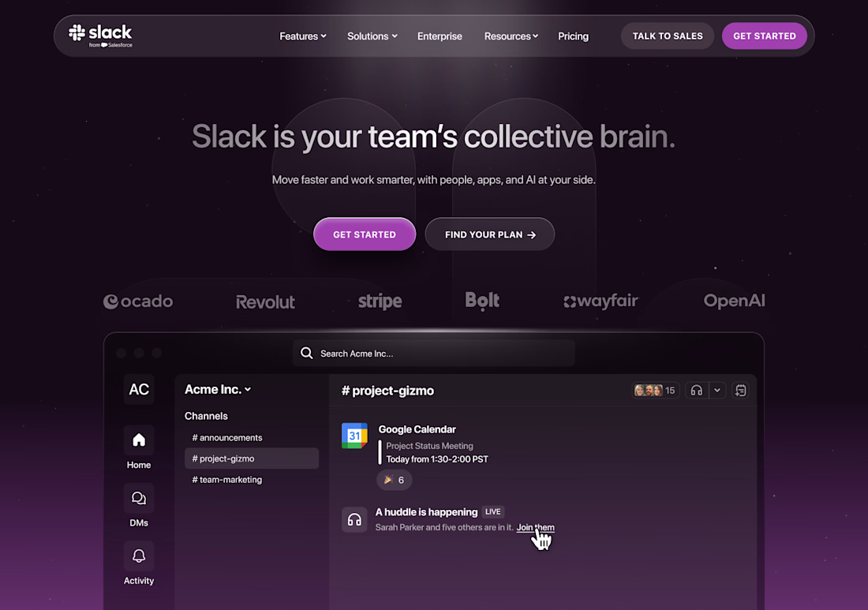View the 15 channel members avatars
Image resolution: width=868 pixels, height=610 pixels.
(x=655, y=391)
